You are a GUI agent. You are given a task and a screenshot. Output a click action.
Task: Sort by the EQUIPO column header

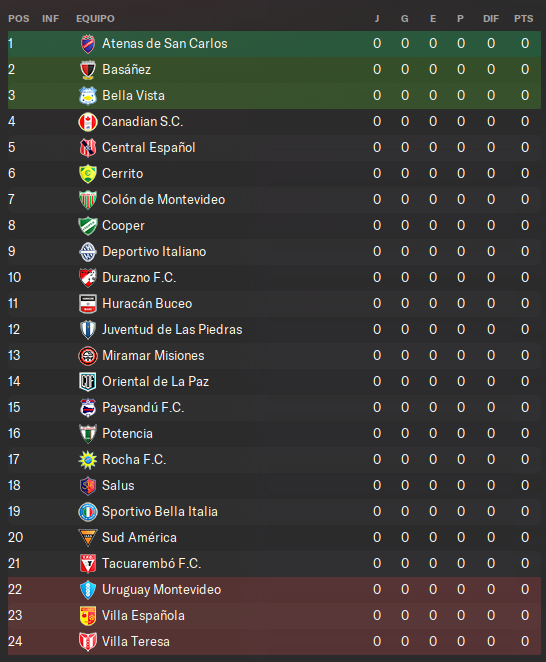point(95,19)
